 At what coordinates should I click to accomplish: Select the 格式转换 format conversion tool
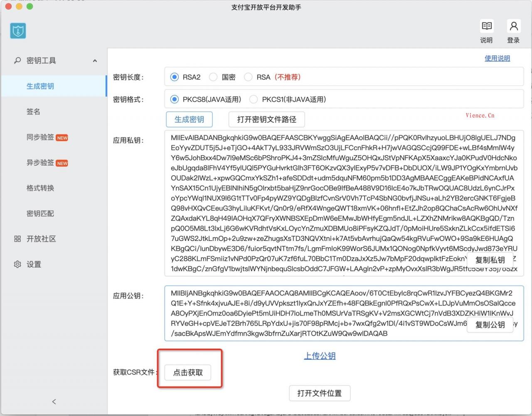(39, 188)
